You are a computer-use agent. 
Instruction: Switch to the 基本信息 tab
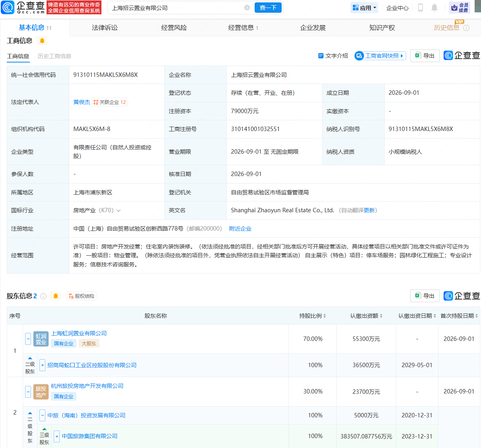click(35, 27)
